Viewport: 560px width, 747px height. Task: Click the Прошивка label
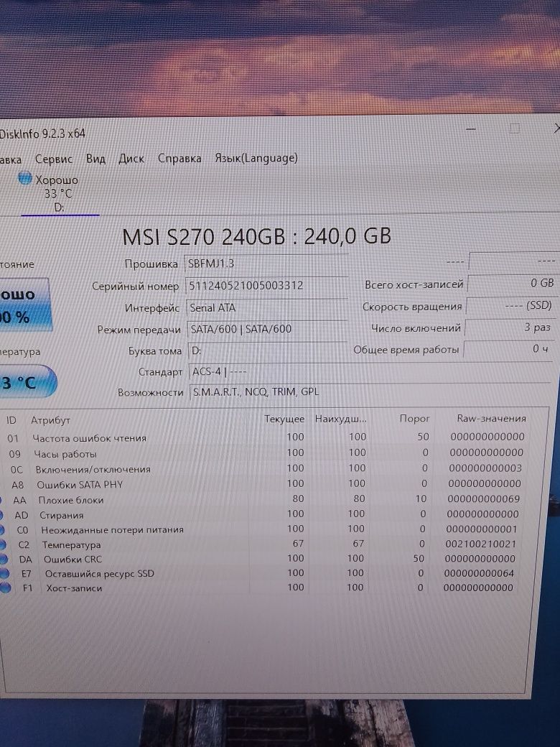tap(151, 264)
